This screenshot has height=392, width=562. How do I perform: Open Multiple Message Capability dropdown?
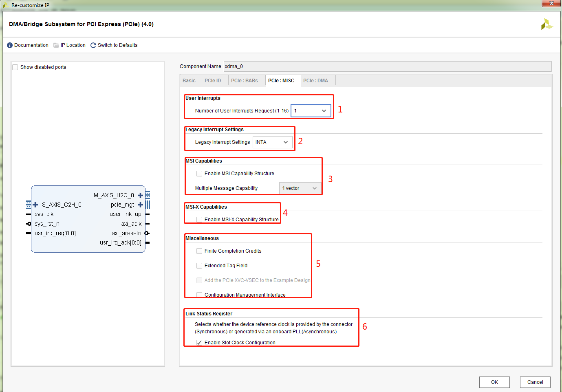point(300,188)
